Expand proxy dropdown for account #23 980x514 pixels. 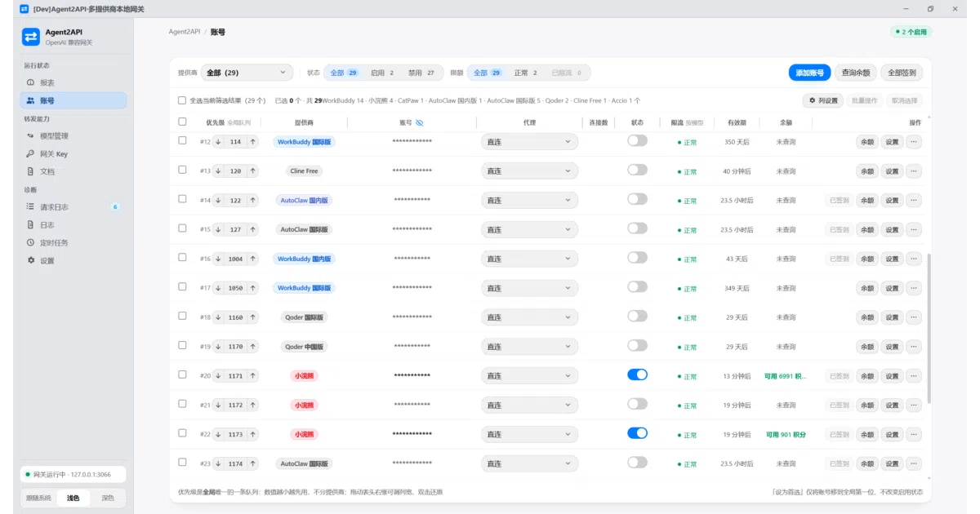coord(529,464)
